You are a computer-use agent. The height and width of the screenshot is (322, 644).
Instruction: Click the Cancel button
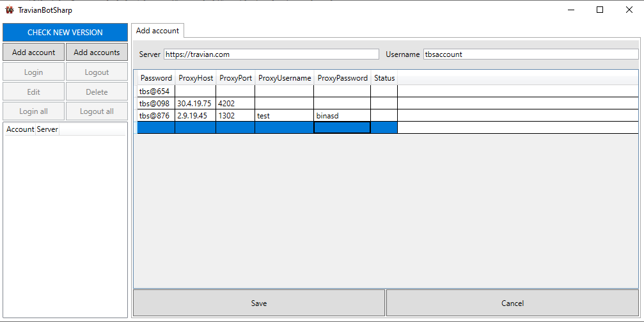[512, 303]
